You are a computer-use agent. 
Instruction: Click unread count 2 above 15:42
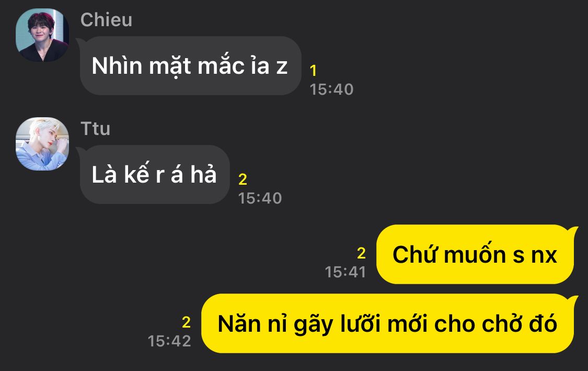(x=187, y=322)
